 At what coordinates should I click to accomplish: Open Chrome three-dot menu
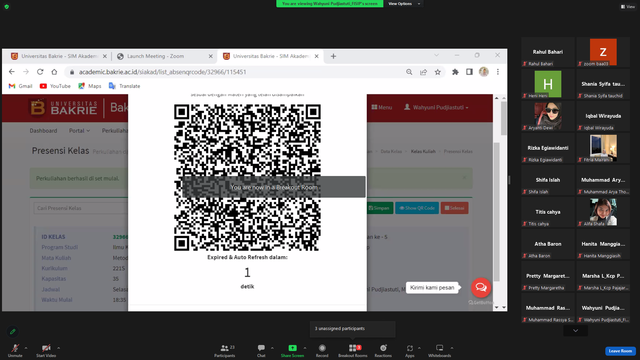[x=498, y=72]
